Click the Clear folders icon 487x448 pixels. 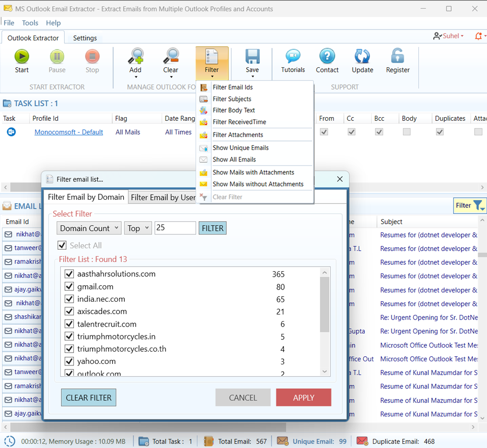pos(171,56)
